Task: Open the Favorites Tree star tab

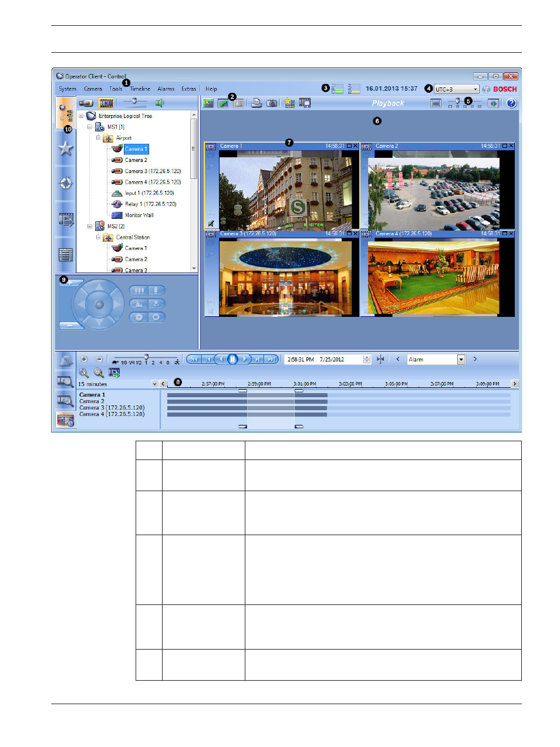Action: (x=66, y=148)
